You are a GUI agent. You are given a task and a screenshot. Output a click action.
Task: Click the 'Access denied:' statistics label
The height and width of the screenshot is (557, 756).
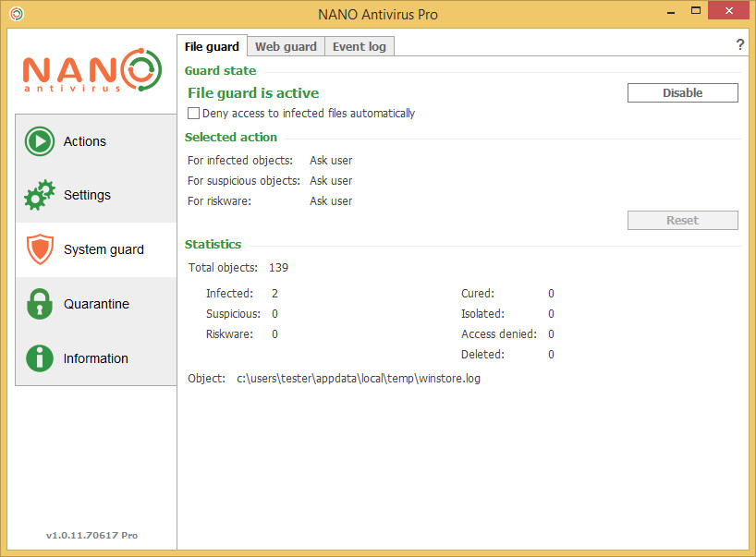499,333
